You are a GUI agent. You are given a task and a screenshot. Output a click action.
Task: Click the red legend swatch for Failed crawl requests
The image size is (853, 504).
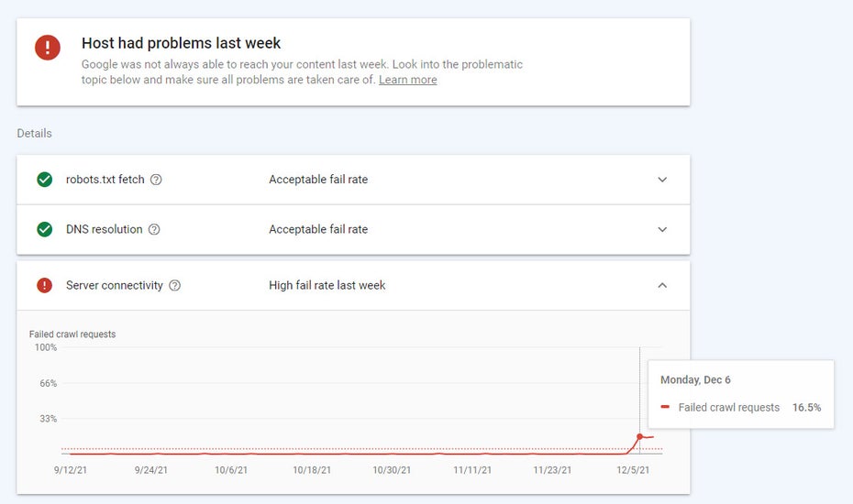click(x=665, y=408)
